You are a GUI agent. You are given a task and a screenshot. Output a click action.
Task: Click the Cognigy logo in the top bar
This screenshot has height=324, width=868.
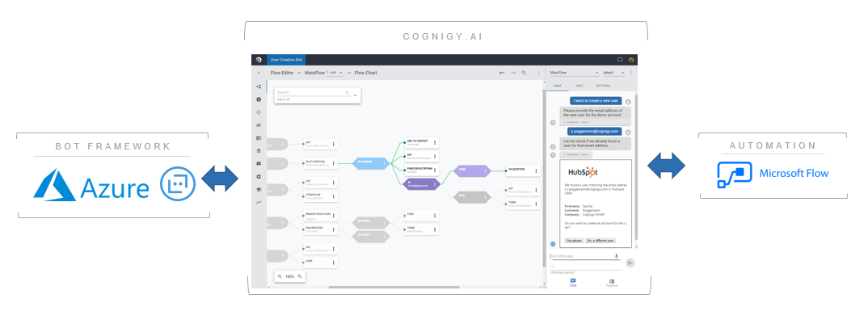[259, 60]
